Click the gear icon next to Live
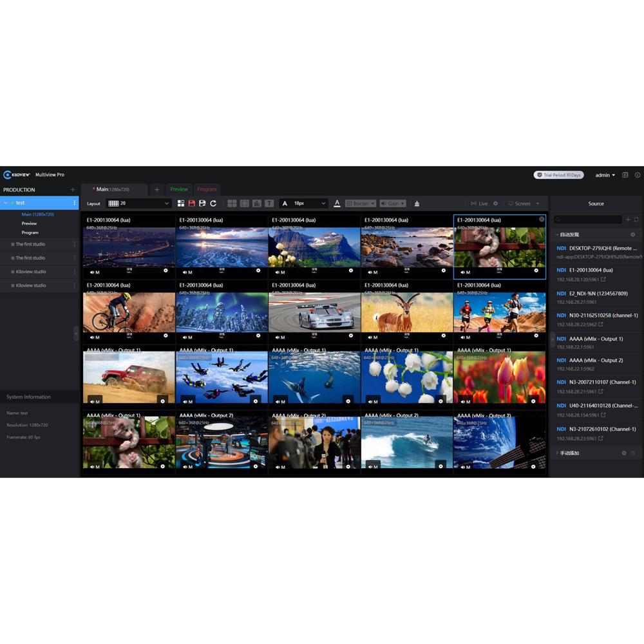644x644 pixels. click(495, 204)
